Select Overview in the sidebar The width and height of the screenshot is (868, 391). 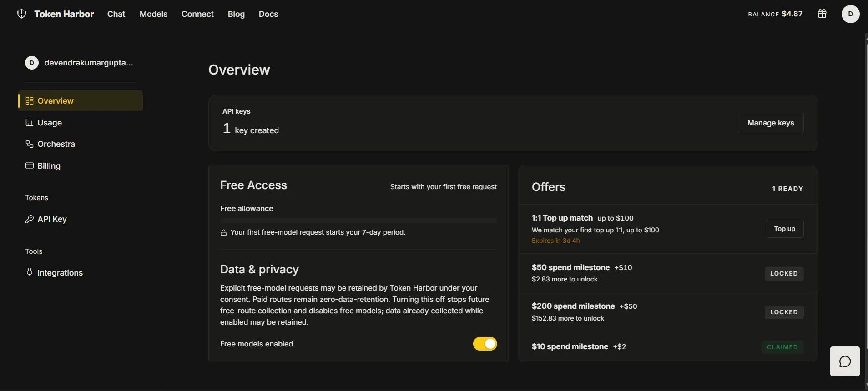coord(81,101)
